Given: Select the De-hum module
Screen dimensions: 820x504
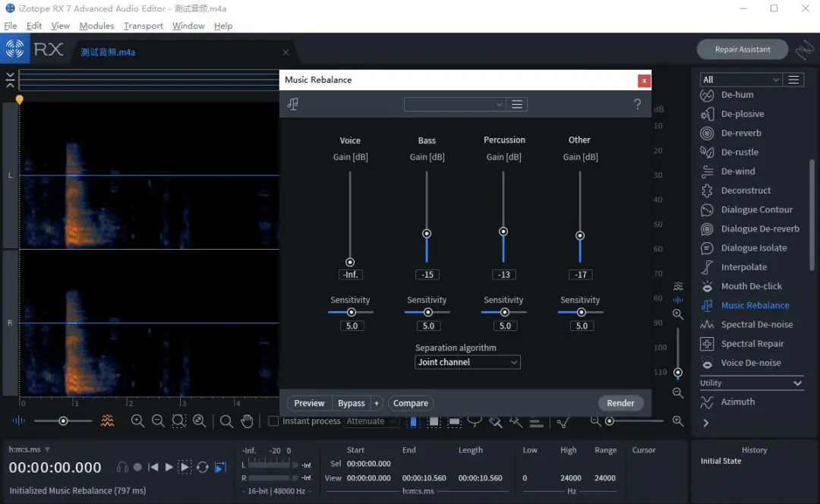Looking at the screenshot, I should (x=736, y=94).
